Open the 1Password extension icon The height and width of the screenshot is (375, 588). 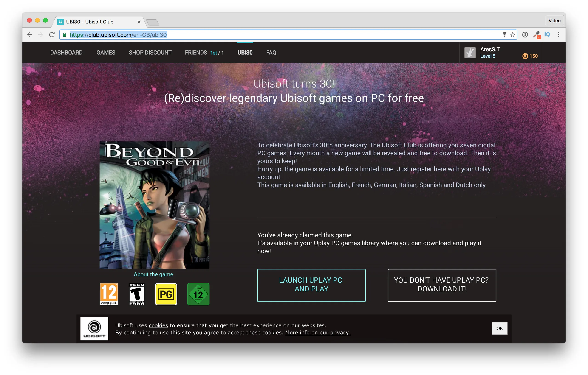525,35
